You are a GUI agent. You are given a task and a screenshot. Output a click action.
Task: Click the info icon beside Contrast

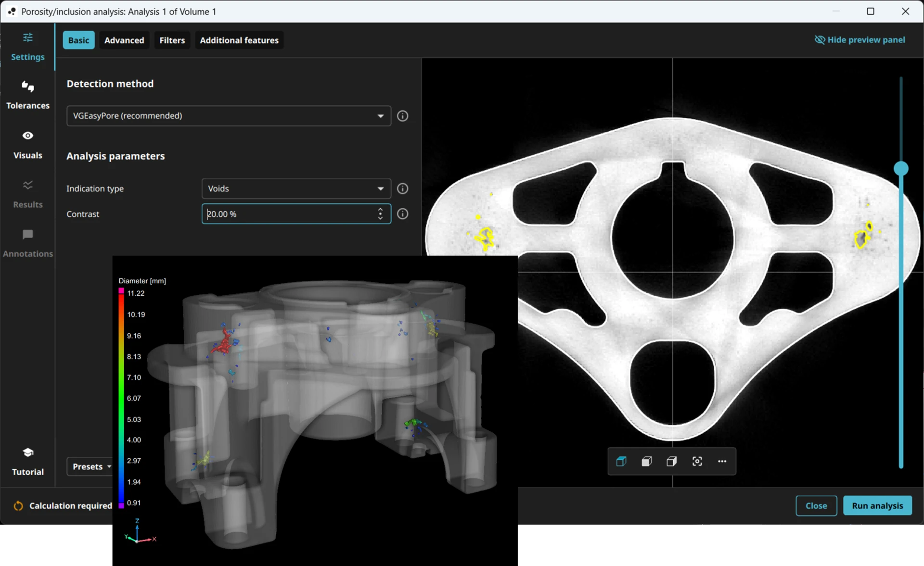[402, 214]
